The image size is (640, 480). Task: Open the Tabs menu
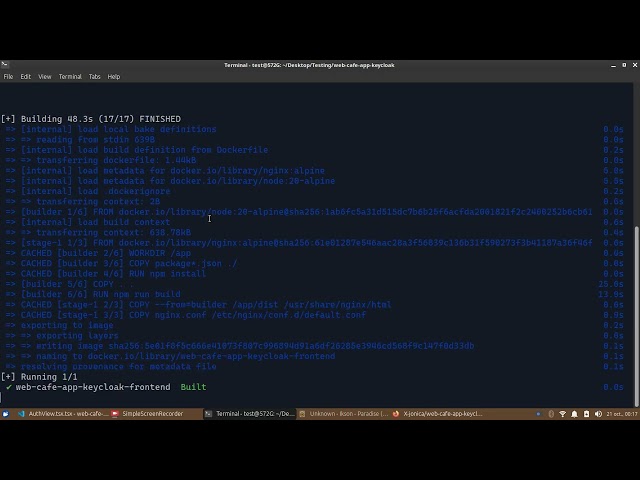pyautogui.click(x=94, y=77)
